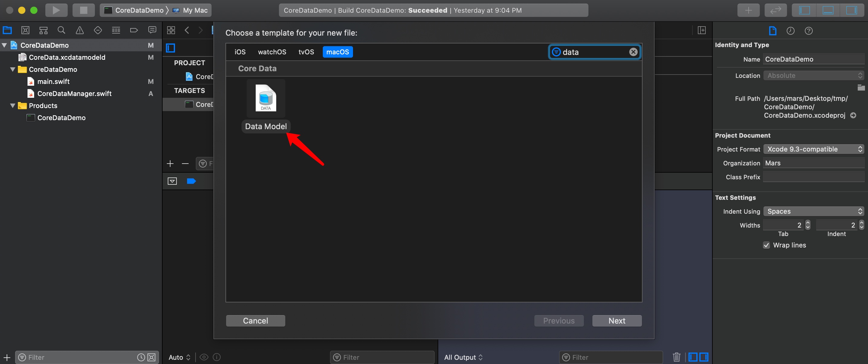Viewport: 868px width, 364px height.
Task: Open the Project navigator folder icon
Action: [x=8, y=30]
